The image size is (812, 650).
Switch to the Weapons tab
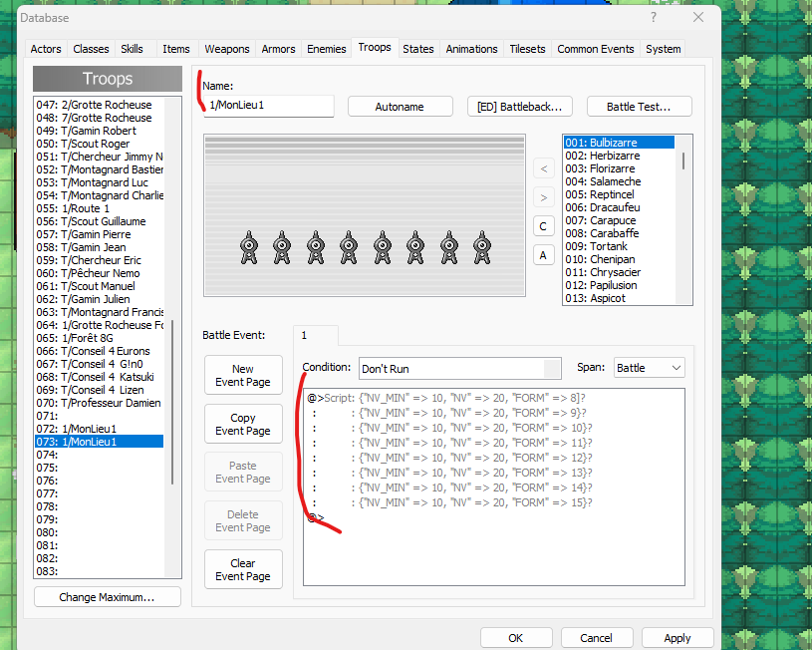click(227, 49)
